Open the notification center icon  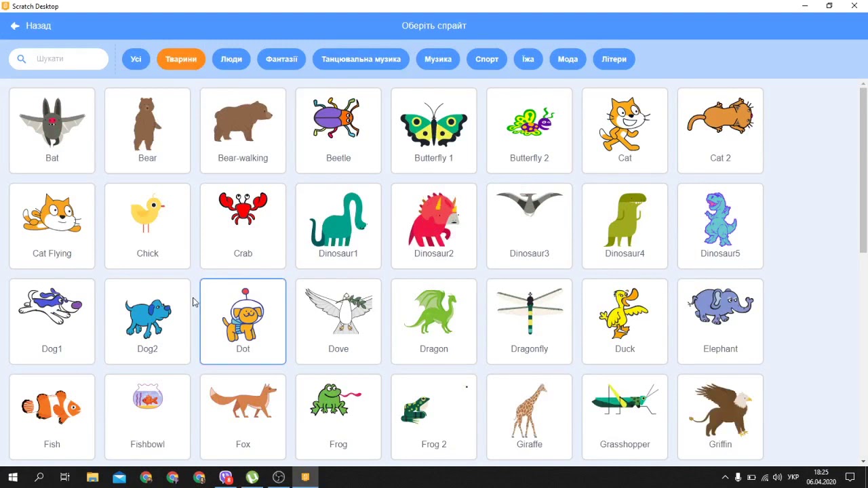click(x=850, y=477)
